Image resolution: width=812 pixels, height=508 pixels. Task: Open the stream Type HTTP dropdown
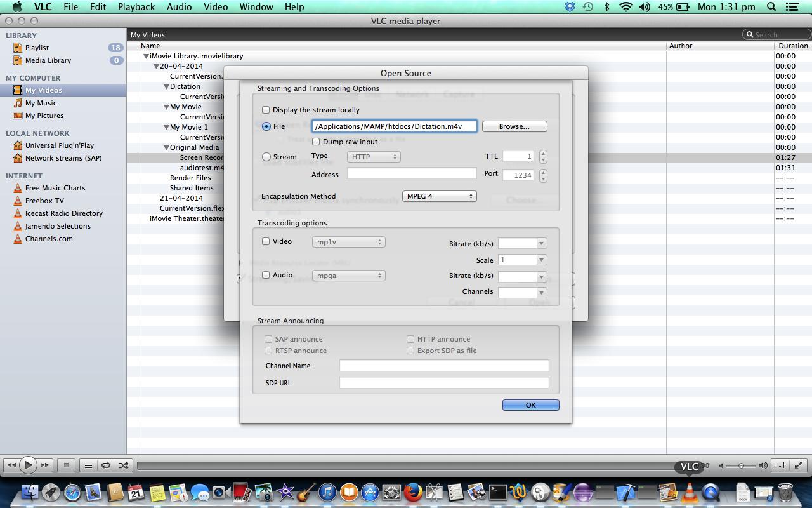click(x=374, y=157)
